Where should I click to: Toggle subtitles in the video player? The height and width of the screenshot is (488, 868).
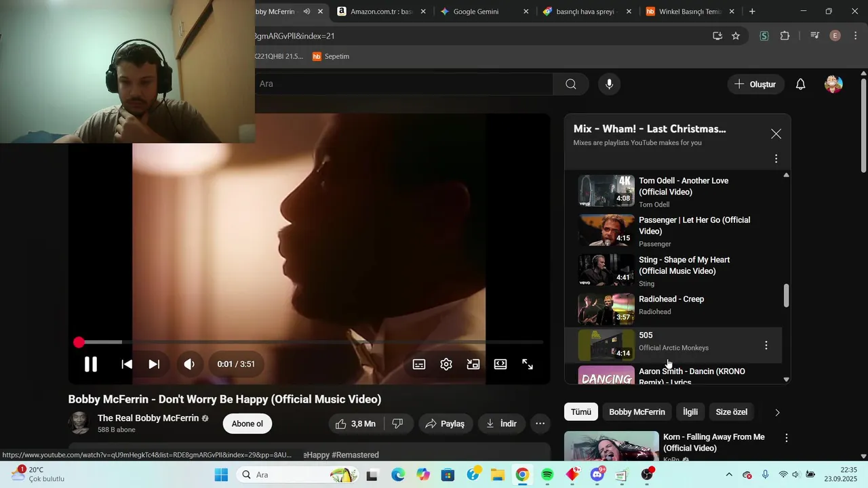(419, 364)
